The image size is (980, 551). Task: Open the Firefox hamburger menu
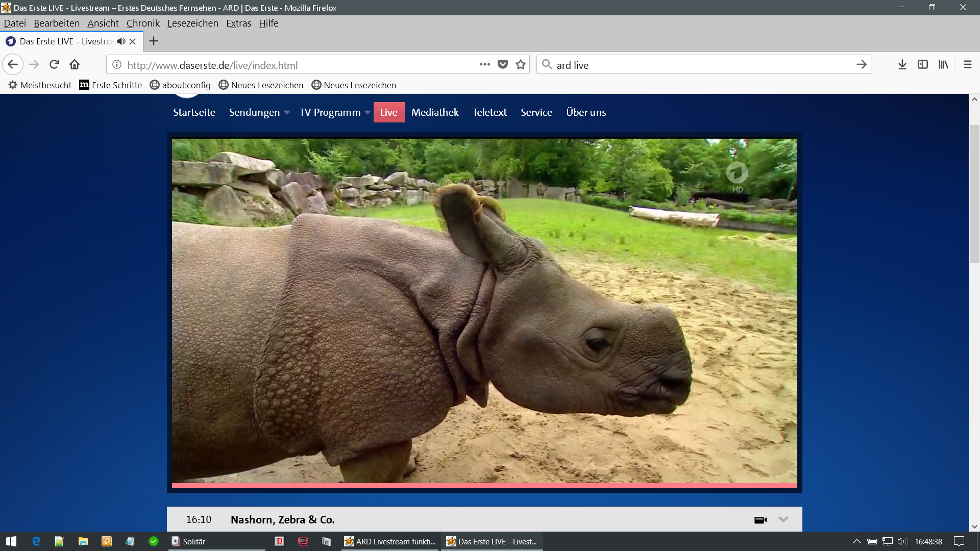967,65
